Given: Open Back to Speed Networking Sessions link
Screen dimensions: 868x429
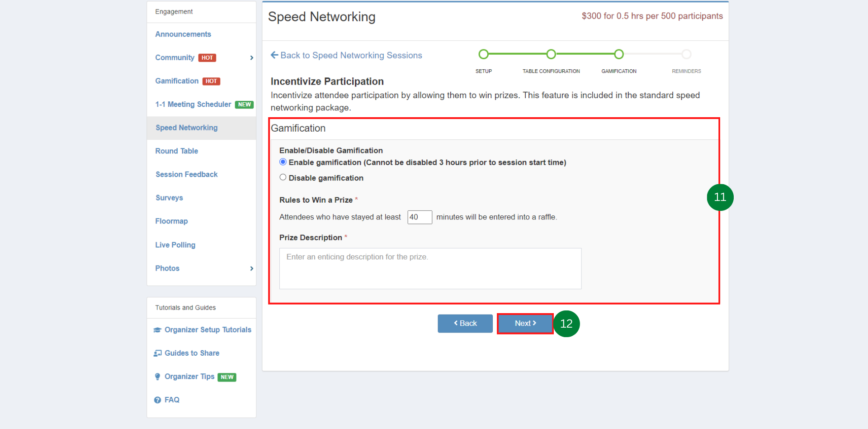Looking at the screenshot, I should click(x=351, y=55).
